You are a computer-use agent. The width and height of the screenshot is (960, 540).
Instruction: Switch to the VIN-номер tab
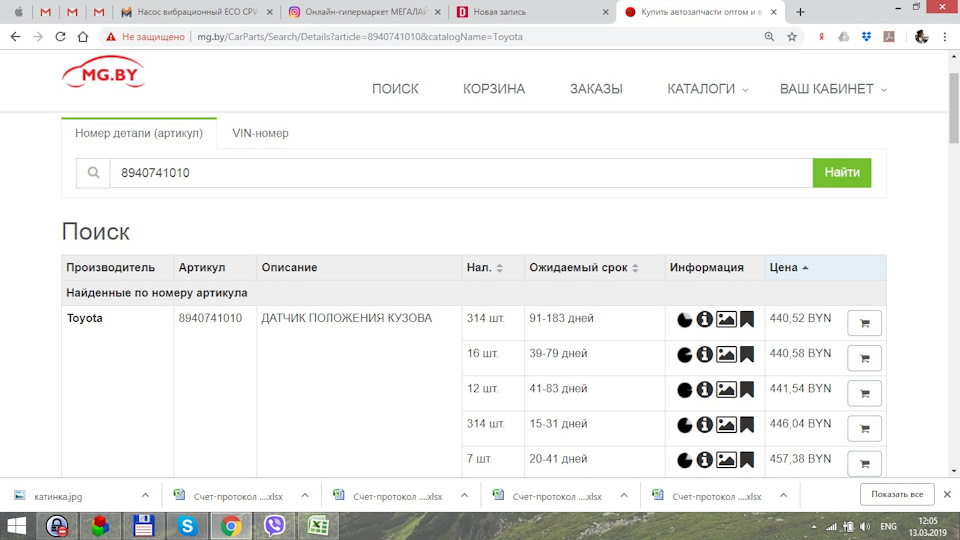click(x=260, y=133)
